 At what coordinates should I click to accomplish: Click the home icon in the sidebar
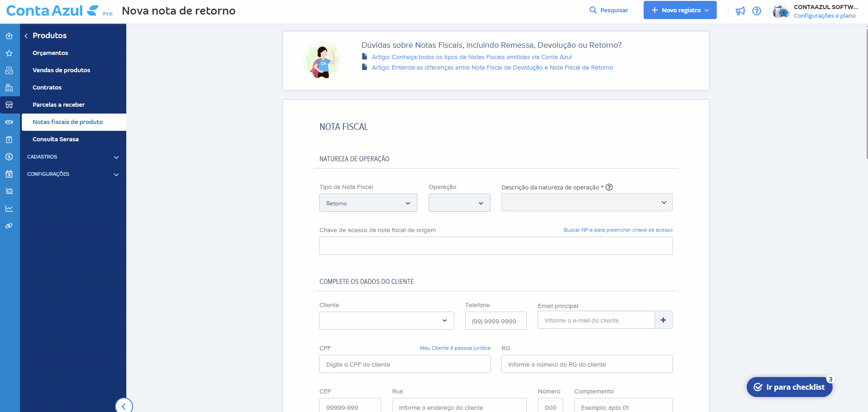point(9,36)
